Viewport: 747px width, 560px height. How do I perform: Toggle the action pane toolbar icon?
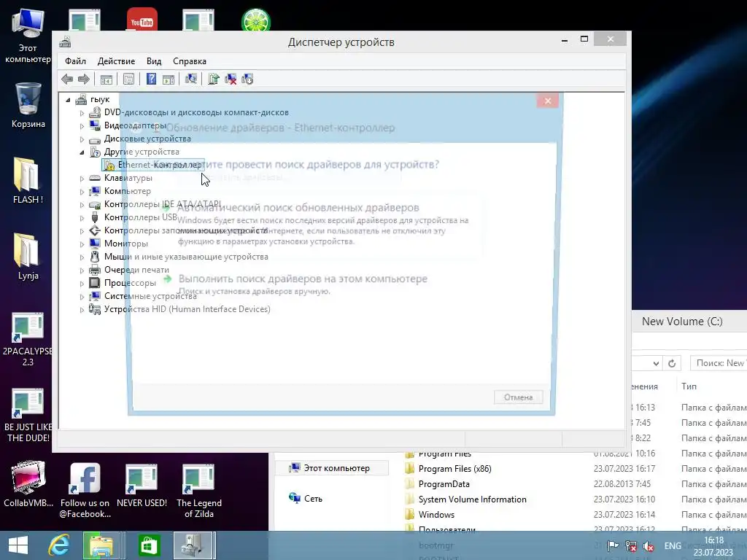pyautogui.click(x=169, y=79)
